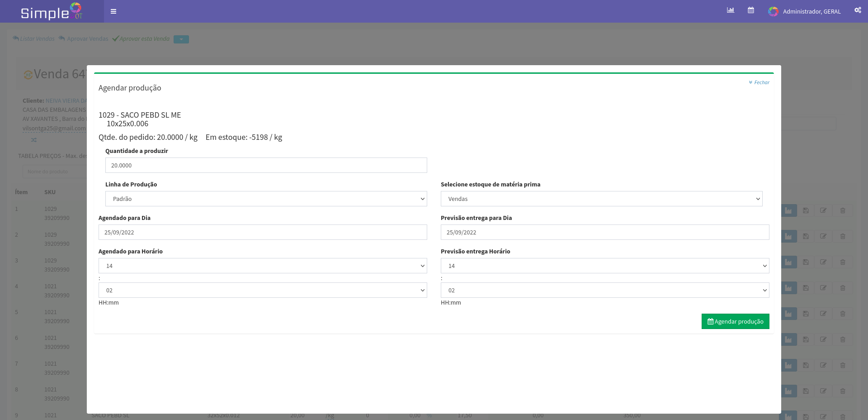Click the trash icon for item 4
The width and height of the screenshot is (868, 420).
(843, 288)
